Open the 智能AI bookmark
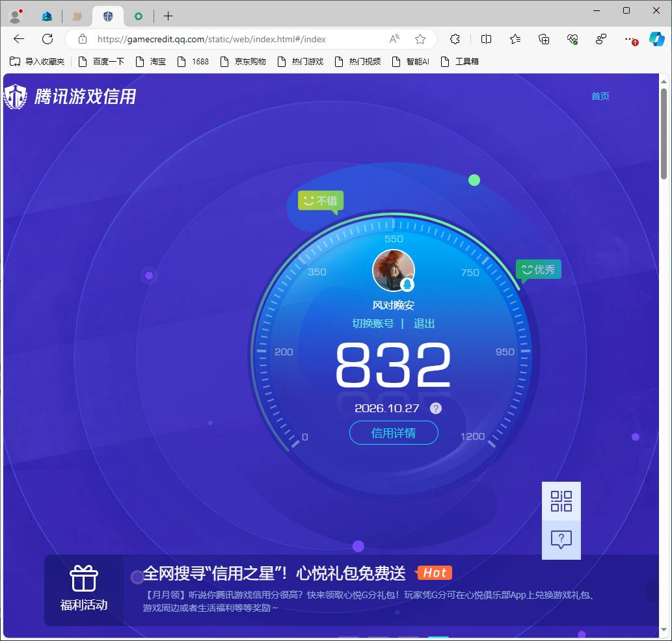The height and width of the screenshot is (641, 672). tap(410, 61)
